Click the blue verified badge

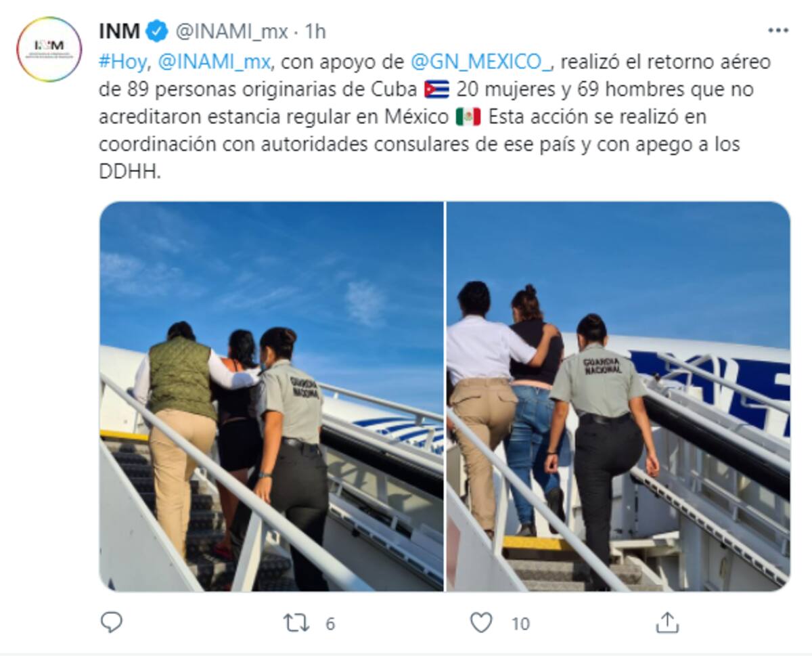[x=157, y=31]
